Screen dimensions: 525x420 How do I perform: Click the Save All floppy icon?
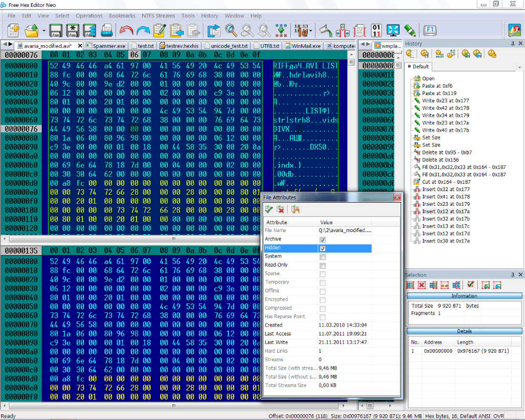click(89, 30)
